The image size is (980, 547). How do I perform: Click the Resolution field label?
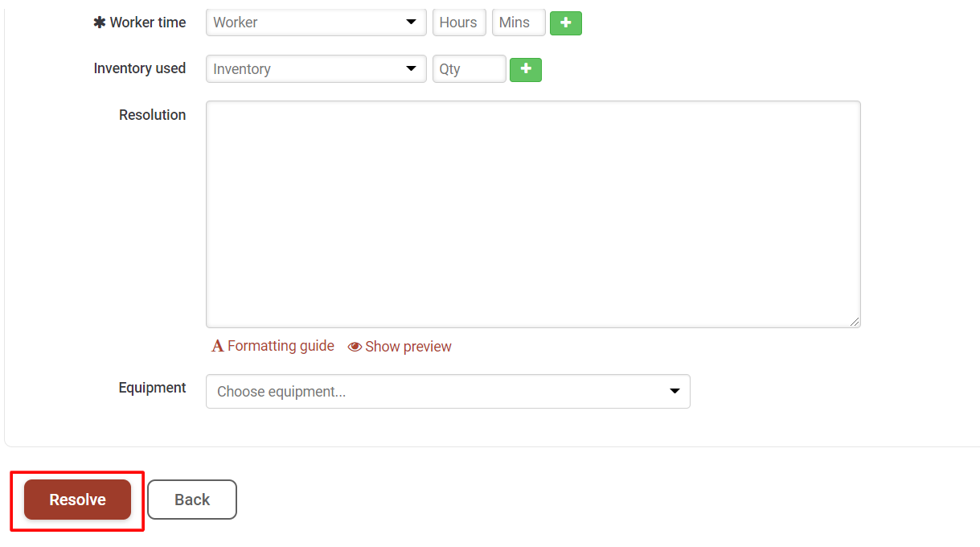[152, 115]
